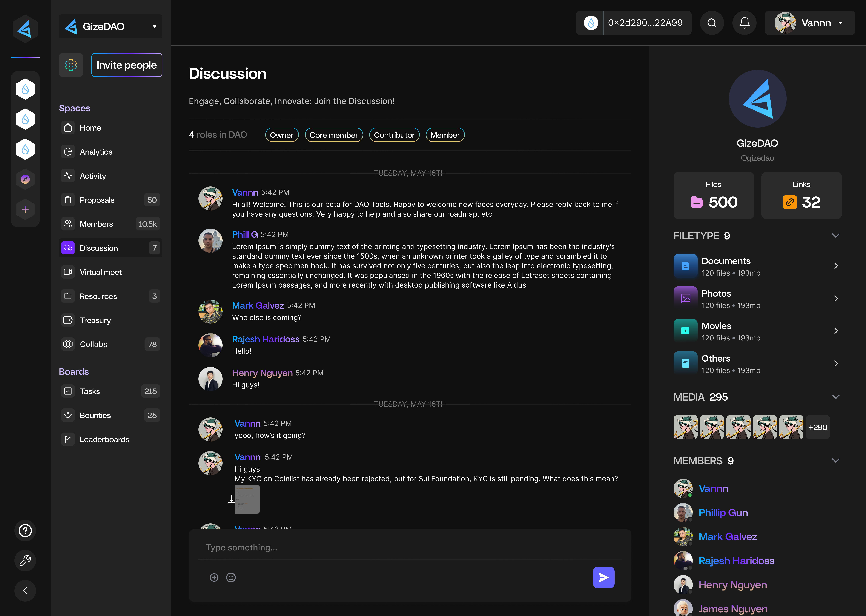Open Tasks board

coord(110,391)
